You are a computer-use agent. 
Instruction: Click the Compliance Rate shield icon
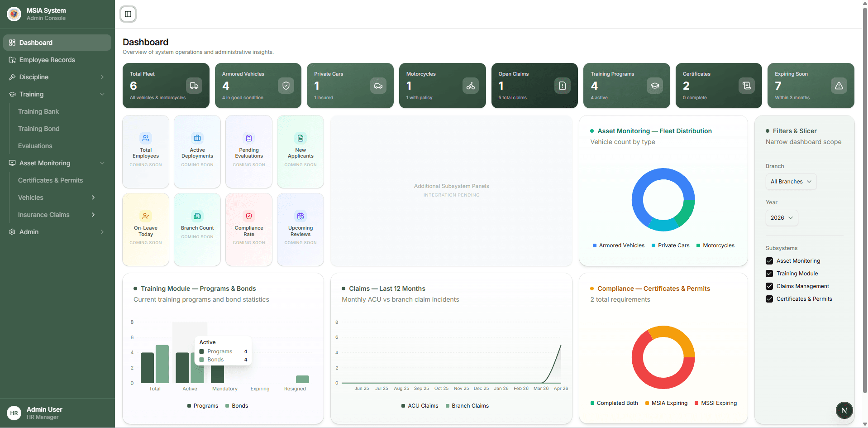(x=249, y=216)
